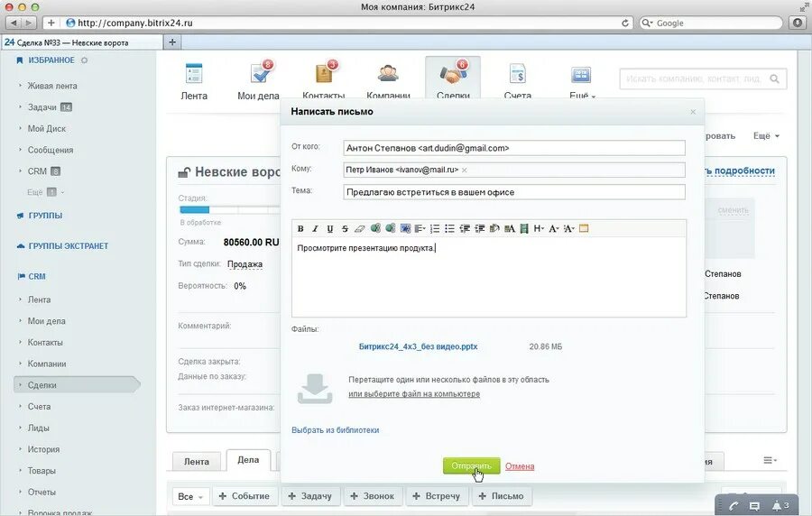
Task: Click the Тема subject field
Action: click(x=513, y=192)
